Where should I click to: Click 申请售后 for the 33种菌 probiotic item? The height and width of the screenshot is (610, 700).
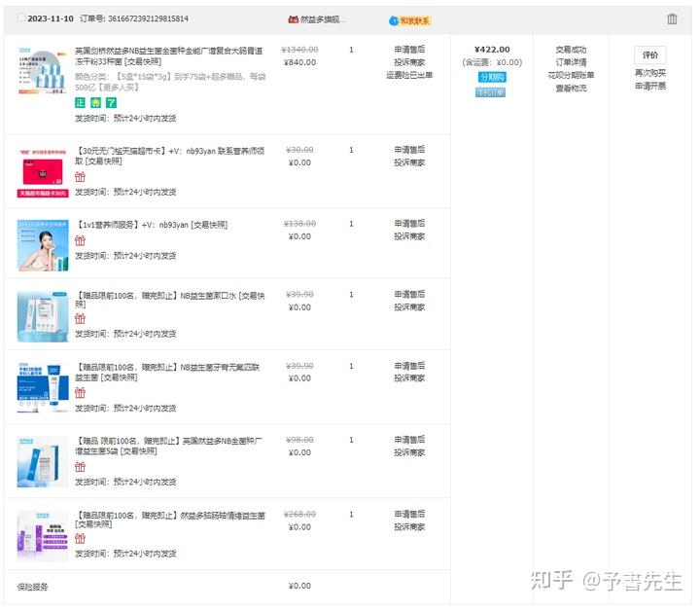tap(409, 50)
